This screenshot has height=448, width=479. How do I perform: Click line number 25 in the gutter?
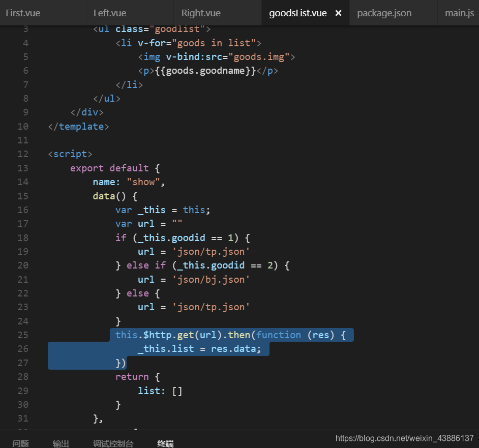[x=23, y=335]
